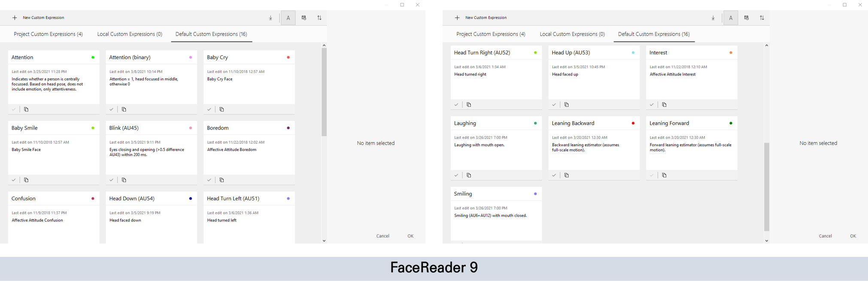Click Cancel in the right window

pos(825,236)
